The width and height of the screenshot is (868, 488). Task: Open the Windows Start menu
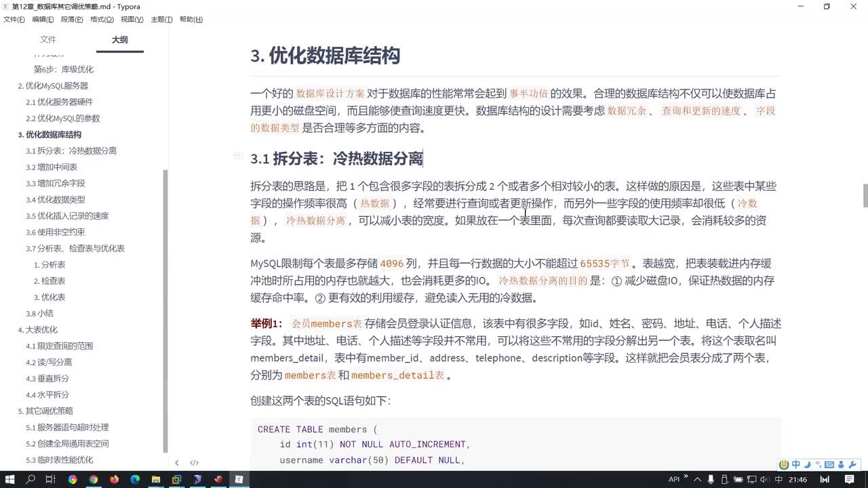tap(10, 479)
